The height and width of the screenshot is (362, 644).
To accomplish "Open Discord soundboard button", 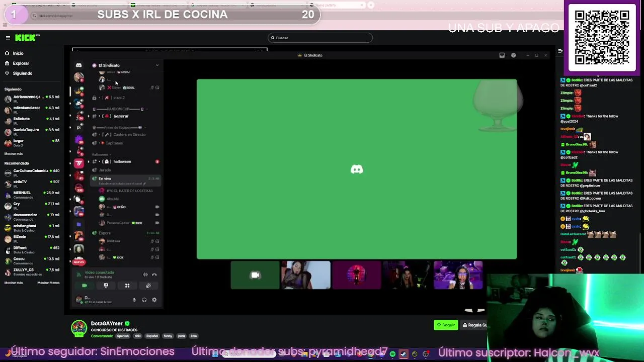I will tap(148, 286).
